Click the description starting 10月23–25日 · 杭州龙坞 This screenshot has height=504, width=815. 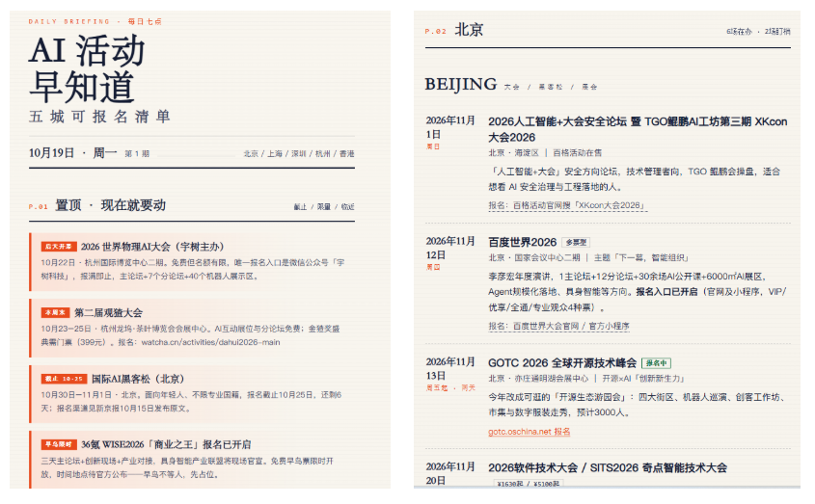[x=190, y=335]
